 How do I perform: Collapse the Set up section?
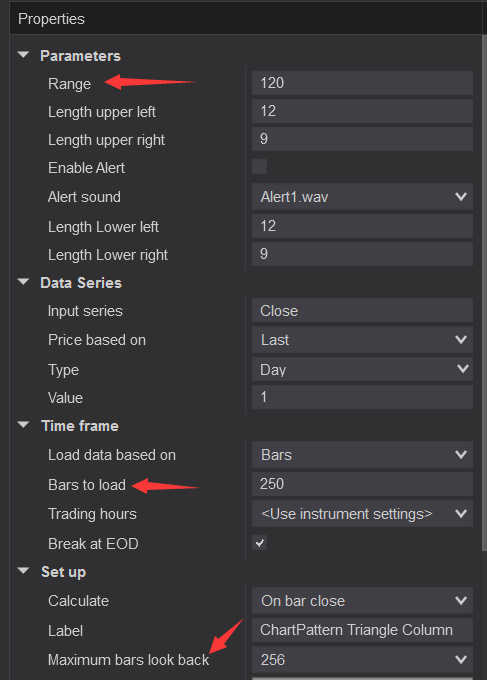(x=23, y=571)
